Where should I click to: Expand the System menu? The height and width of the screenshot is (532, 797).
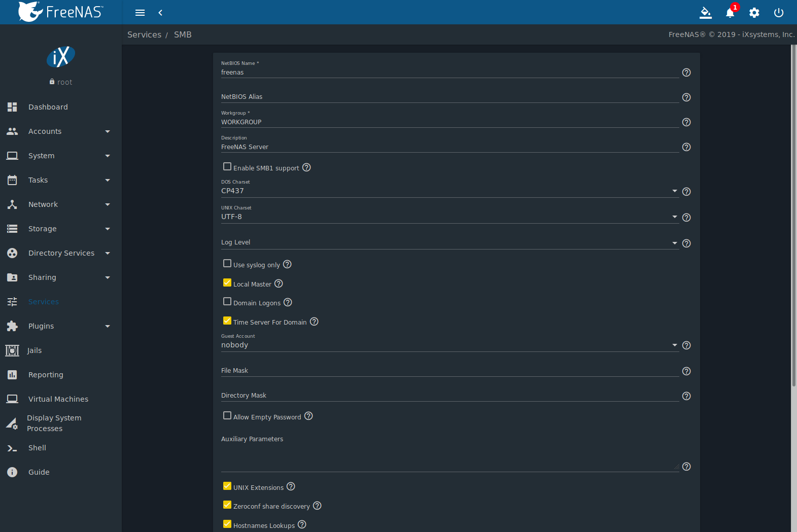[x=61, y=156]
